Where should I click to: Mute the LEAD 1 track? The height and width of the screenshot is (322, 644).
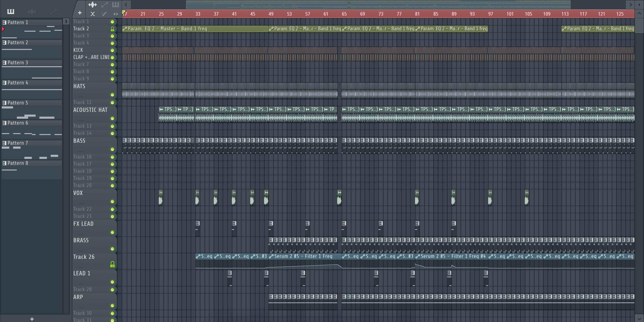pos(112,282)
